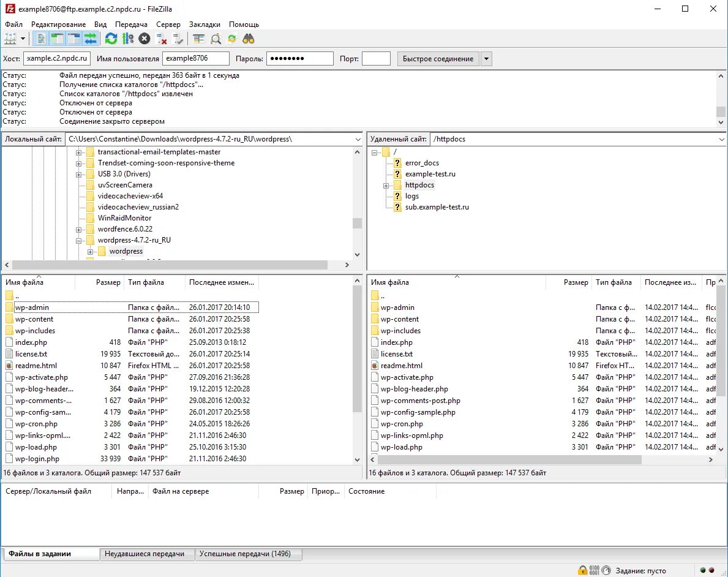Refresh the file and folder lists
The image size is (728, 577).
[x=111, y=39]
